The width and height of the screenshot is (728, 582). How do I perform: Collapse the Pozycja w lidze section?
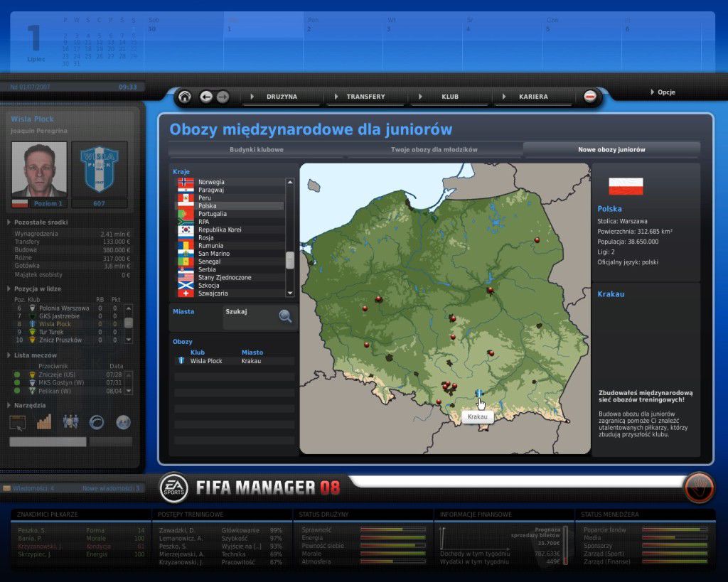(9, 289)
